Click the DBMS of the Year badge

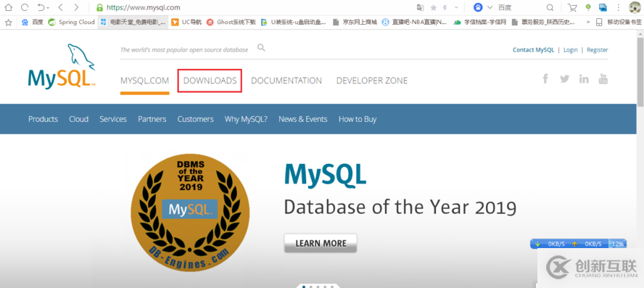pyautogui.click(x=190, y=213)
